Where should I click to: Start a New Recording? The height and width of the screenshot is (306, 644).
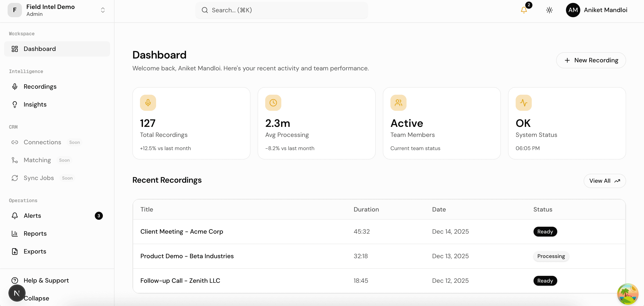tap(591, 60)
